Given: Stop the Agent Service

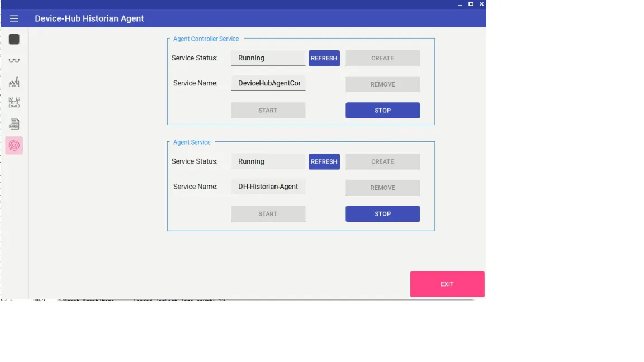Looking at the screenshot, I should pyautogui.click(x=382, y=214).
